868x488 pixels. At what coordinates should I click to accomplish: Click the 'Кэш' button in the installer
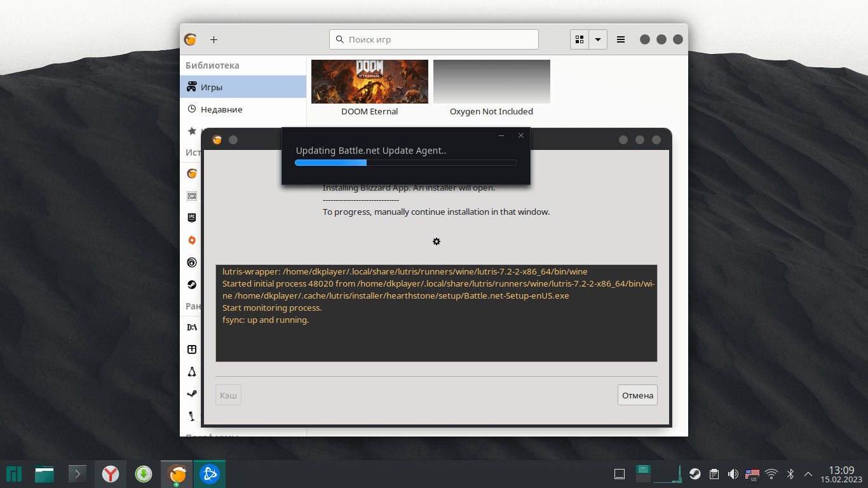[229, 395]
